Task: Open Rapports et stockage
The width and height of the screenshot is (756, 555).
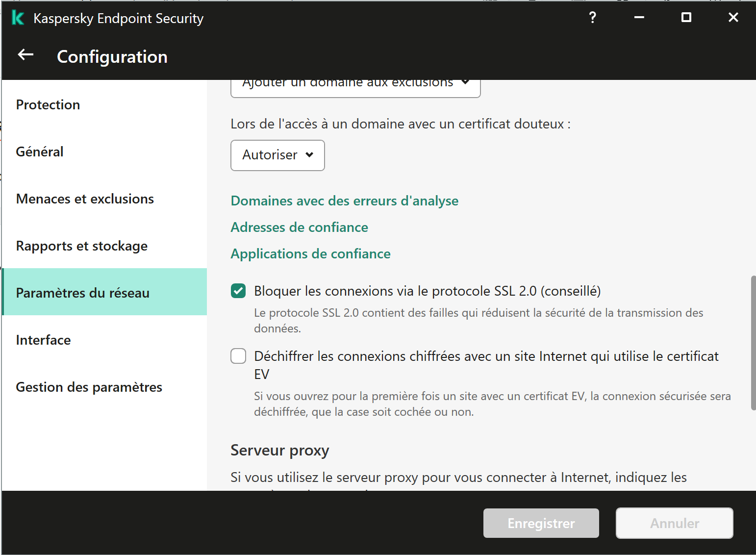Action: [x=104, y=246]
